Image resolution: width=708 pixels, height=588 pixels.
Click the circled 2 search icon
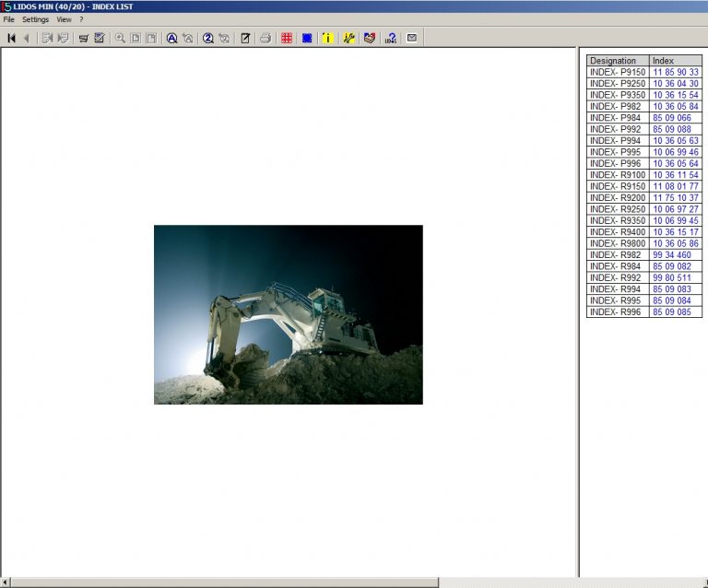[208, 38]
